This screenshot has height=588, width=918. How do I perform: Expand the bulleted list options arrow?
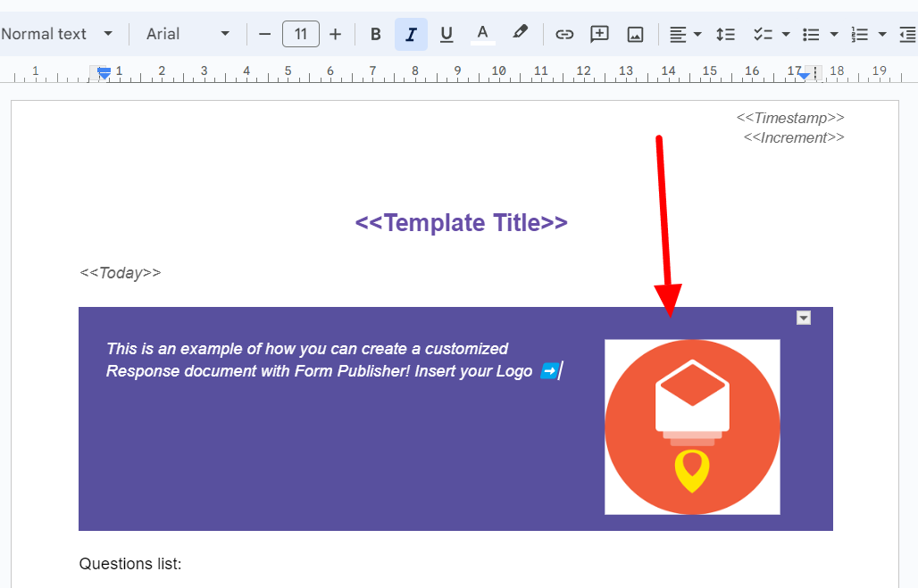tap(834, 34)
